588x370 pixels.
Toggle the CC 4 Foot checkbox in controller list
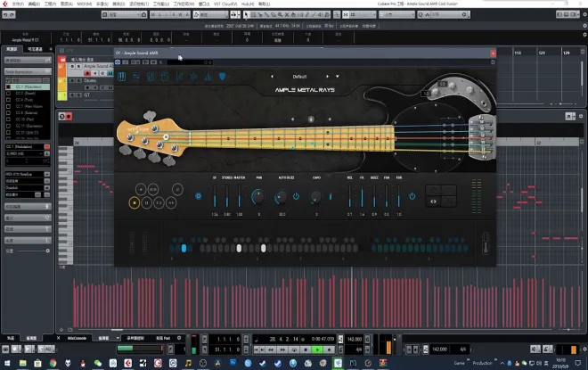point(8,100)
